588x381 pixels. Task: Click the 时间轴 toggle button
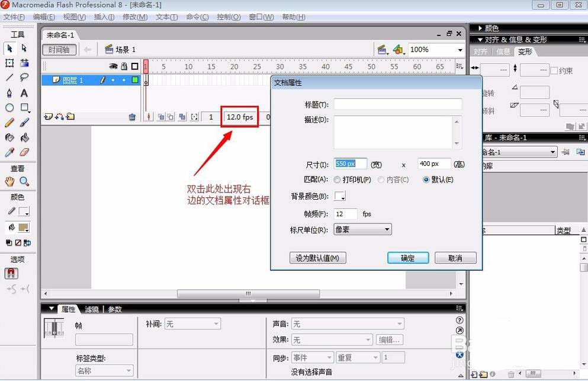pyautogui.click(x=59, y=50)
